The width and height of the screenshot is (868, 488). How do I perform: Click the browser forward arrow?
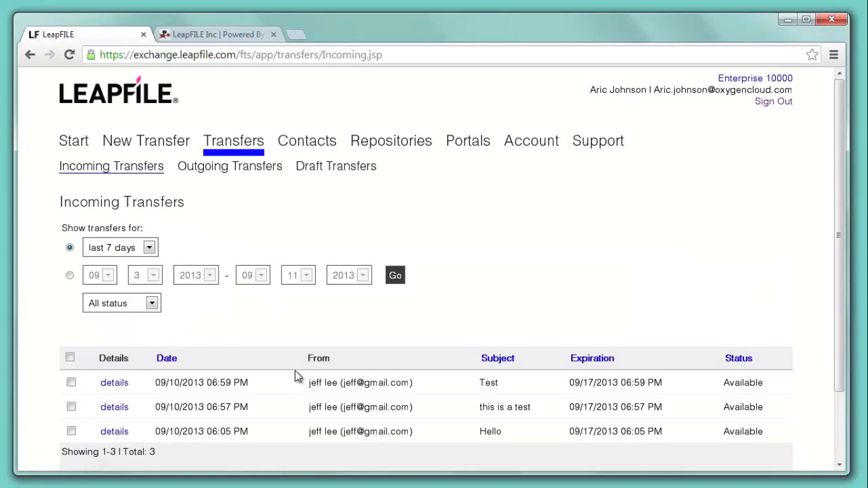pos(50,55)
